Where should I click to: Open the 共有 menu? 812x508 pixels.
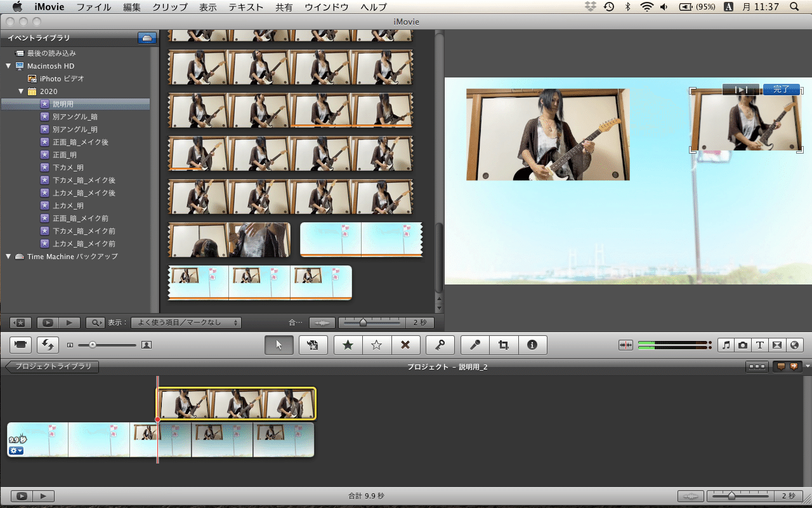point(284,7)
